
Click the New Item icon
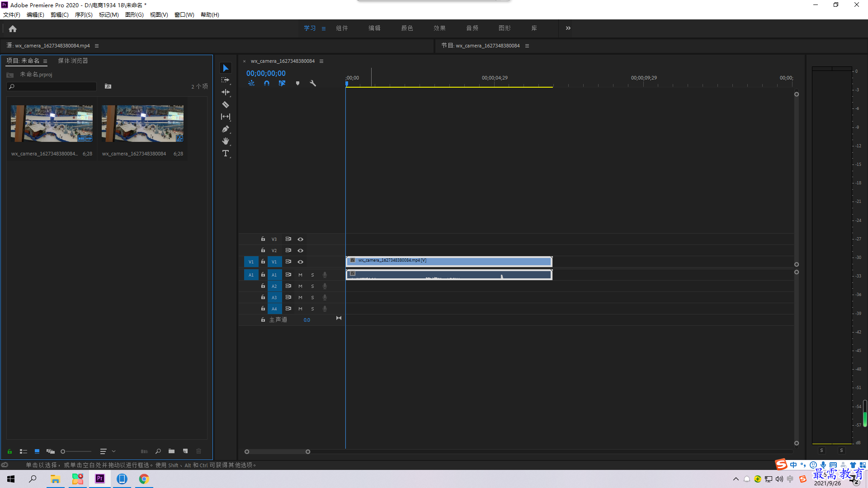(185, 451)
